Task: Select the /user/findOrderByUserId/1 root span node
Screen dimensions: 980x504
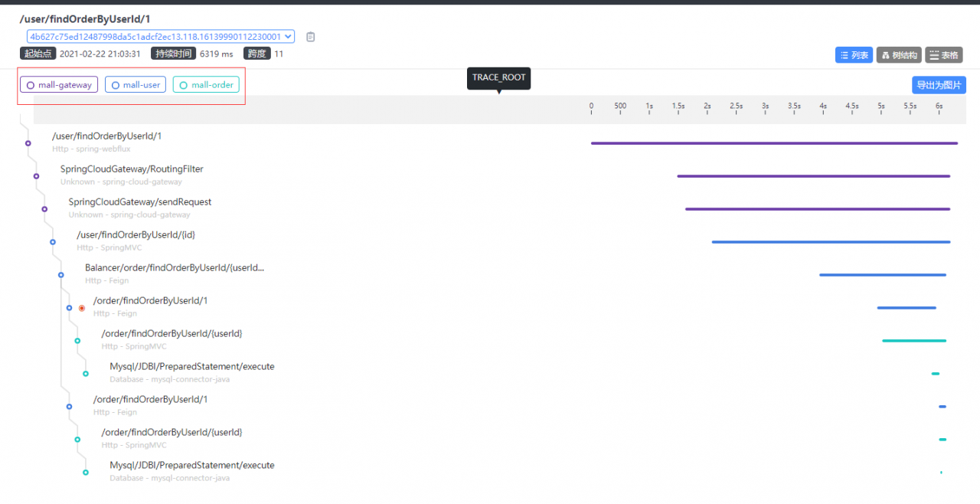Action: tap(28, 143)
